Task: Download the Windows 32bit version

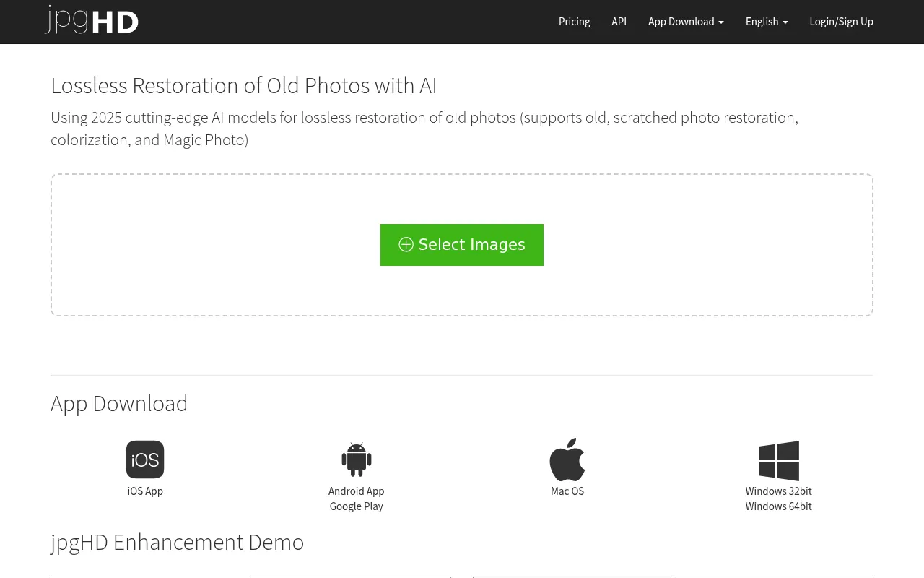Action: [778, 491]
